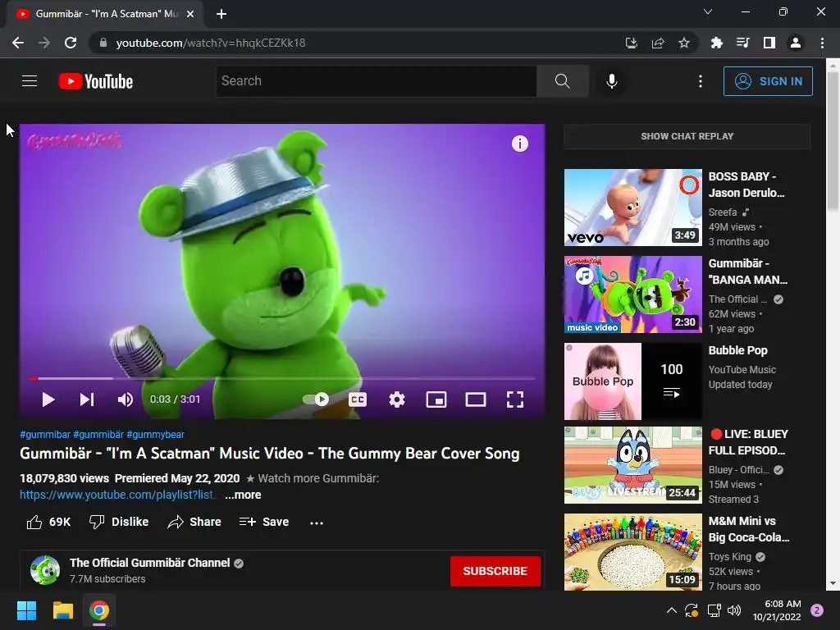Show chat replay
The image size is (840, 630).
tap(687, 136)
